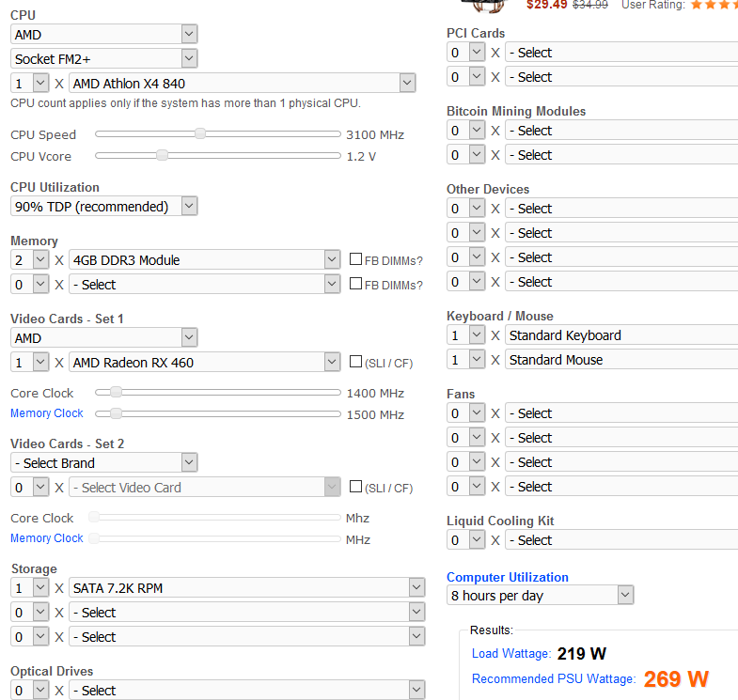Viewport: 738px width, 700px height.
Task: Open the CPU brand dropdown showing AMD
Action: point(103,35)
